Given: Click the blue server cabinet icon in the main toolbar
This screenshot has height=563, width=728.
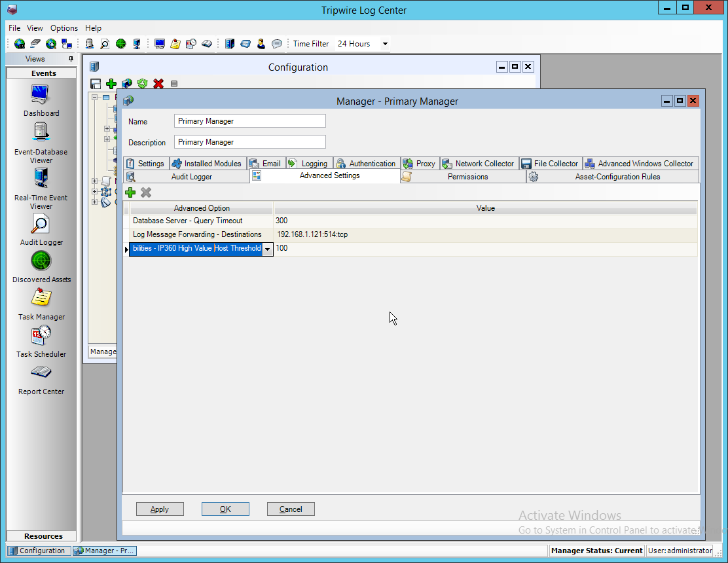Looking at the screenshot, I should click(229, 44).
